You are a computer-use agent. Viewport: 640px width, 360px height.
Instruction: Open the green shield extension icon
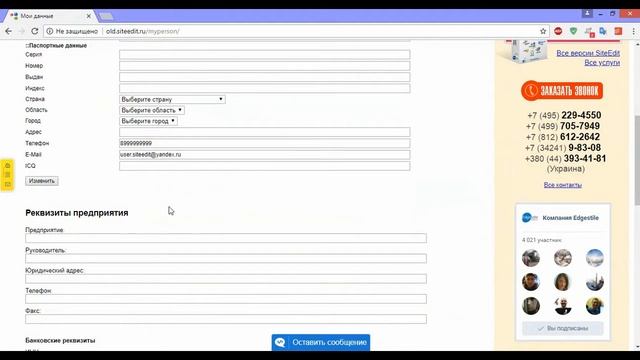pos(573,31)
